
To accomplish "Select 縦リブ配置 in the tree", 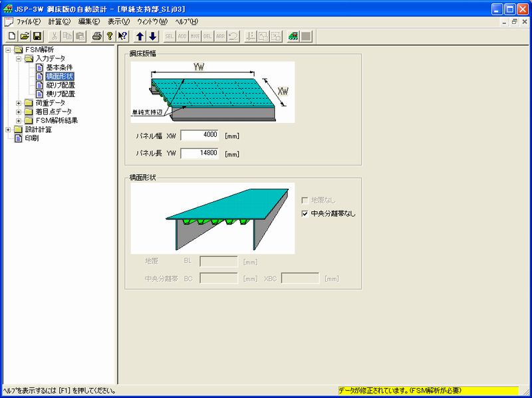I will click(60, 85).
